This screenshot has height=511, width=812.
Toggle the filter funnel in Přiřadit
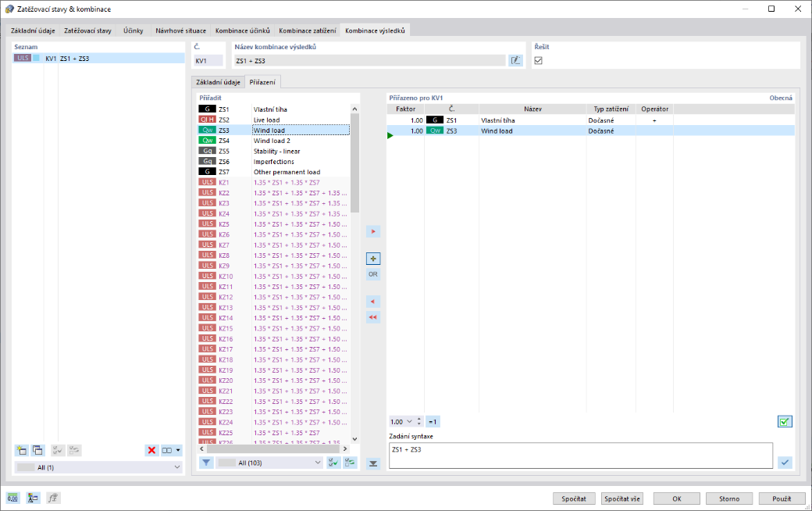(x=206, y=463)
